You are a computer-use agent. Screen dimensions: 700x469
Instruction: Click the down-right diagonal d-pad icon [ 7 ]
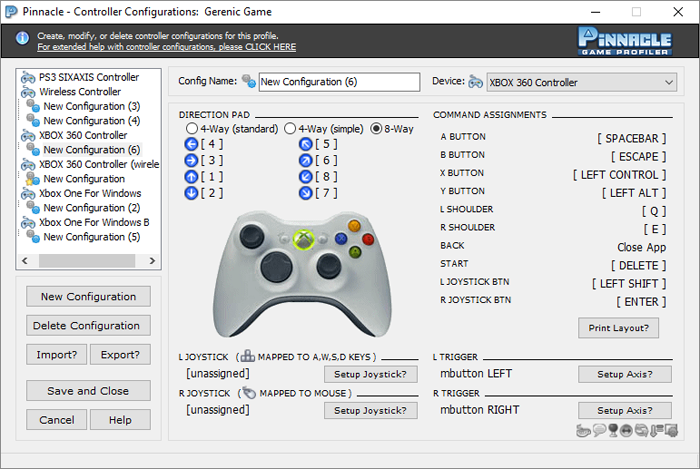(306, 193)
